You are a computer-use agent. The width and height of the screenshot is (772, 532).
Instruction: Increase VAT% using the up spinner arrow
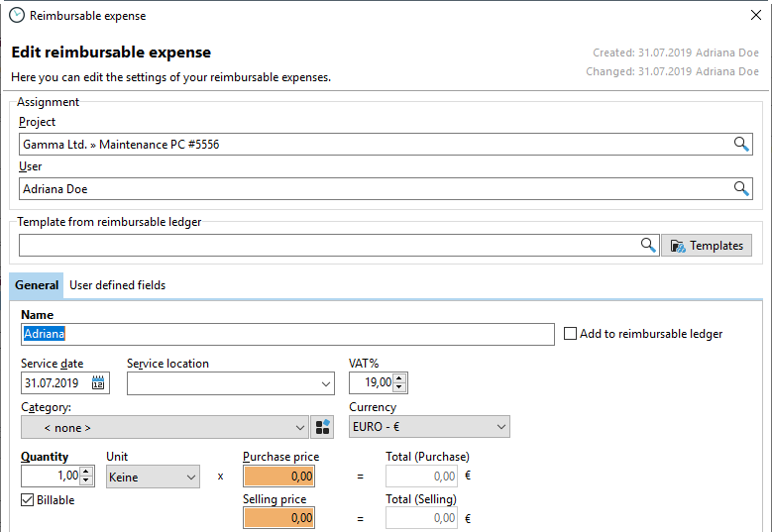pyautogui.click(x=399, y=378)
